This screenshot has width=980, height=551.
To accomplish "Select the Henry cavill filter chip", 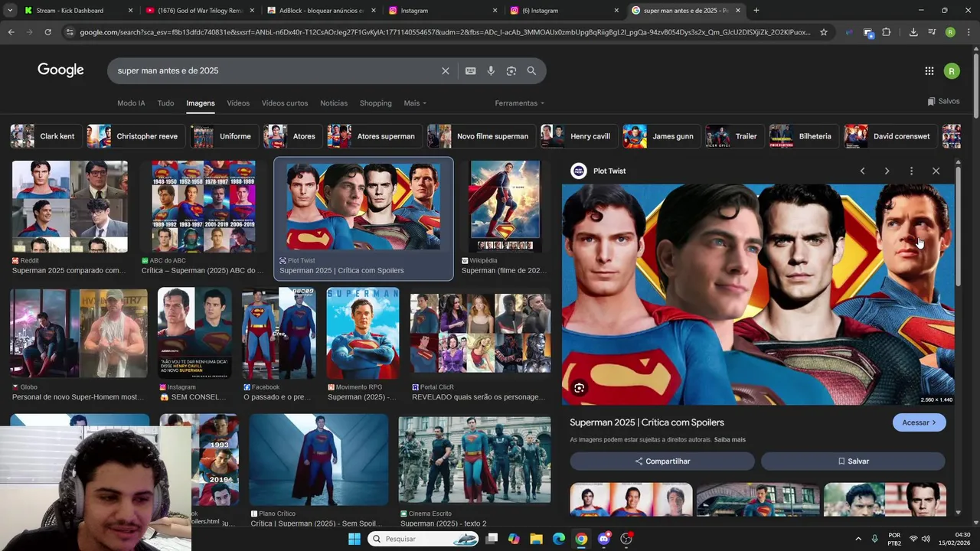I will click(578, 136).
